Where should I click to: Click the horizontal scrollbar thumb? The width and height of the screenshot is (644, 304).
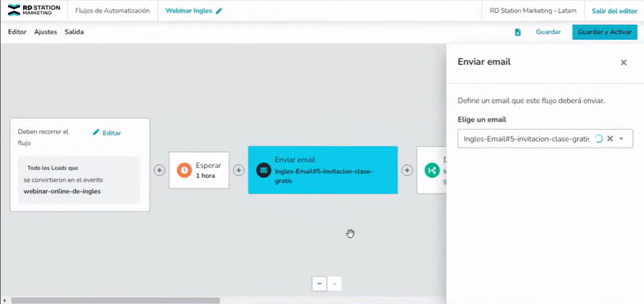(x=116, y=300)
